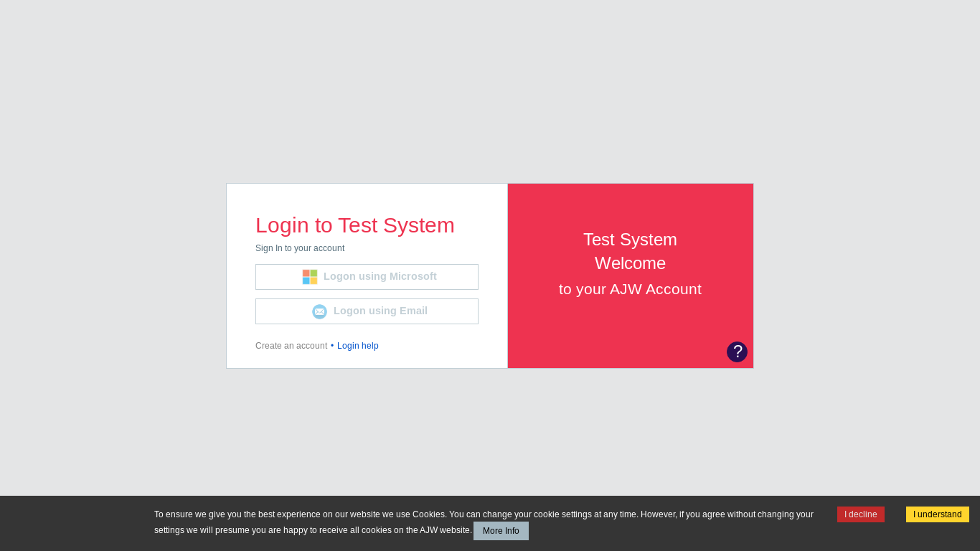Click the Microsoft logo icon
Screen dimensions: 980x551
[x=310, y=277]
